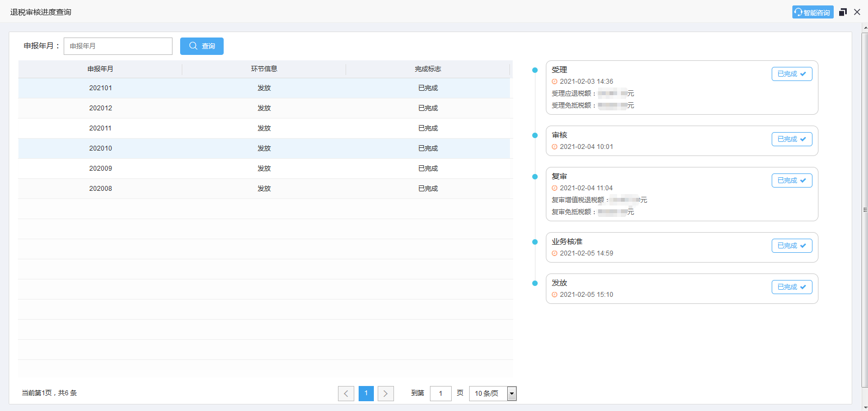Click the 已完成 badge on the 审核 step
Screen dimensions: 868x411
pyautogui.click(x=791, y=139)
